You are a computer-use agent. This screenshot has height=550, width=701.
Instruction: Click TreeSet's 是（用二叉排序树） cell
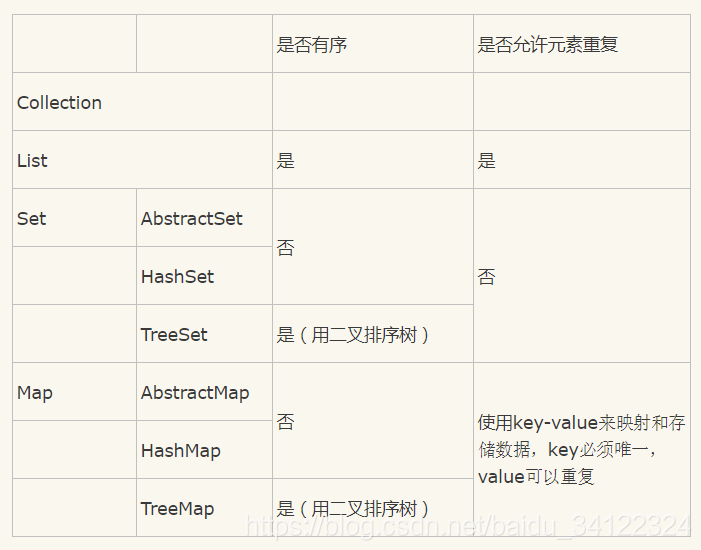click(x=373, y=334)
